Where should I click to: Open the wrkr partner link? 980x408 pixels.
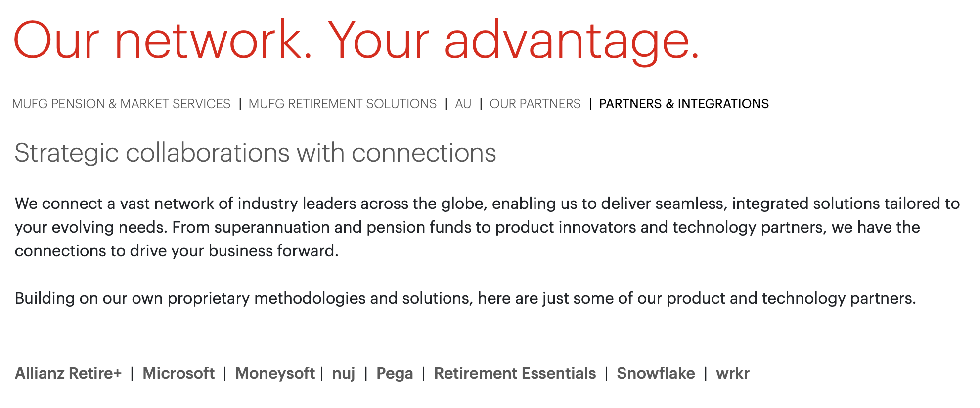click(733, 374)
